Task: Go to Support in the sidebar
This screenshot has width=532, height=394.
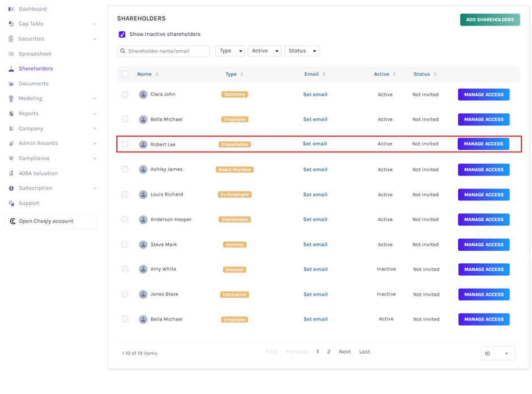Action: [x=29, y=203]
